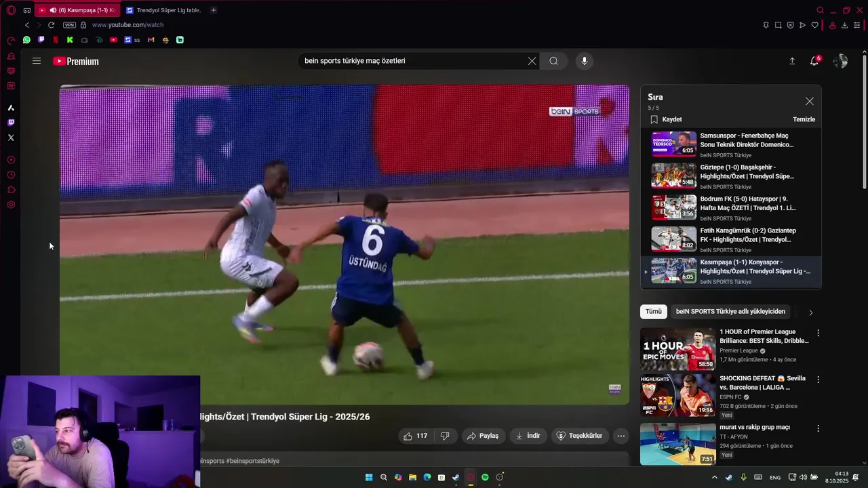Open X in the Opera sidebar
The height and width of the screenshot is (488, 868).
coord(11,138)
